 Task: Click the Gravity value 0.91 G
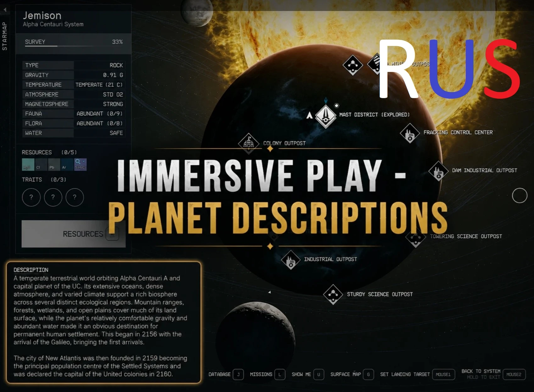tap(113, 75)
